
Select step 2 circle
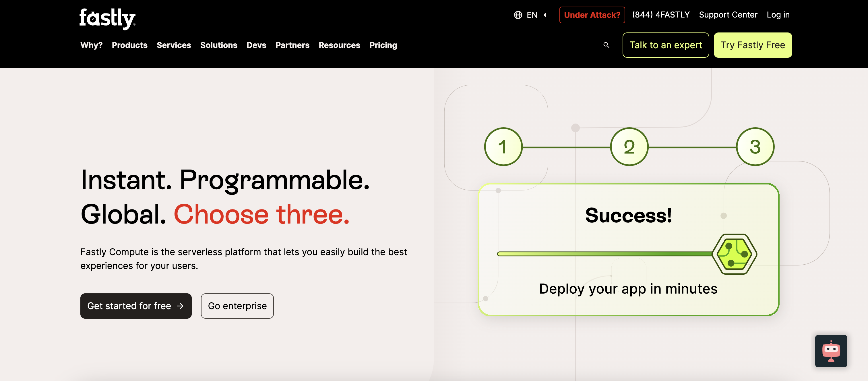(x=629, y=147)
